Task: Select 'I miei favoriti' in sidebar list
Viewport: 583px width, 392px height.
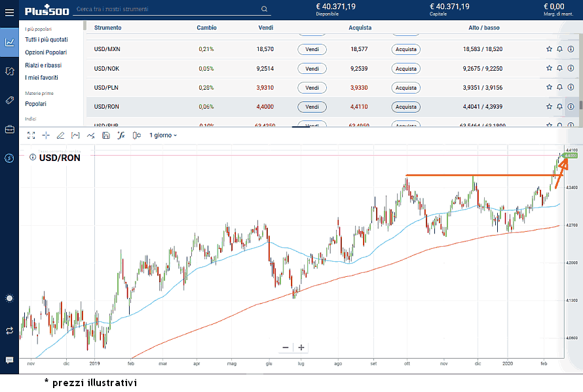Action: tap(41, 78)
